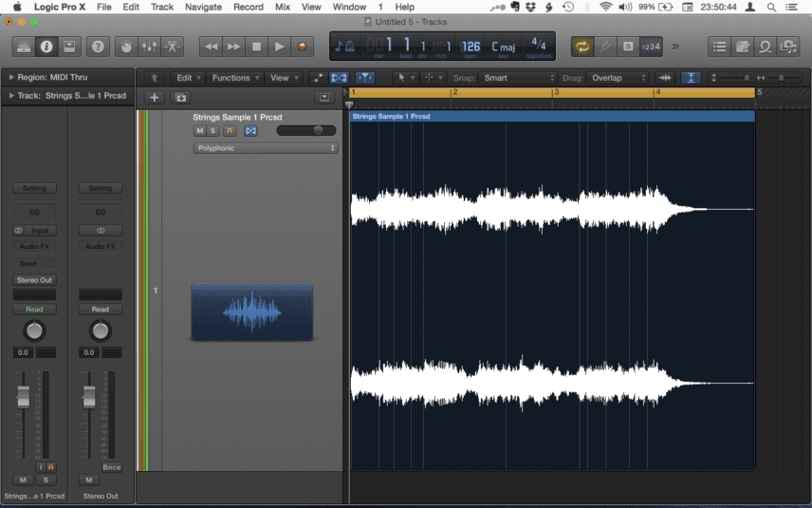Click the Record transport button
The image size is (812, 508).
[x=302, y=47]
